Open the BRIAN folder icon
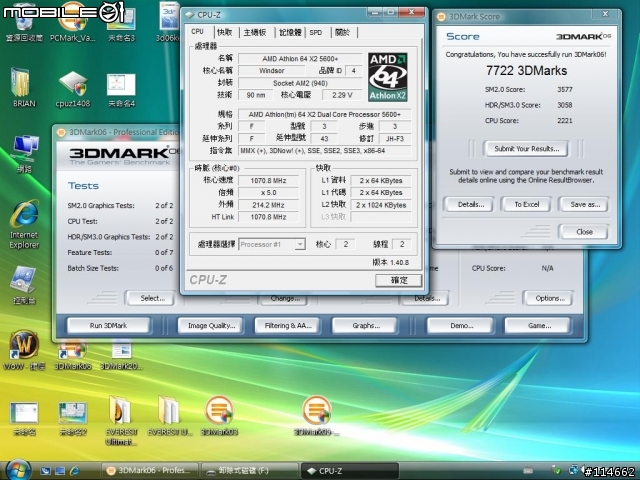 (24, 88)
